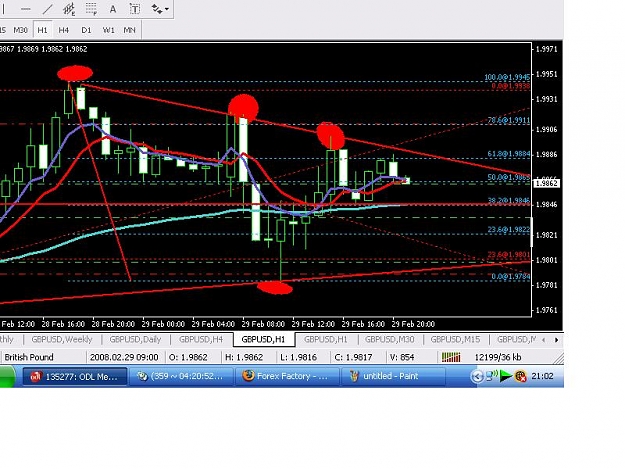Click the Windows Start button
The image size is (625, 469).
click(7, 376)
